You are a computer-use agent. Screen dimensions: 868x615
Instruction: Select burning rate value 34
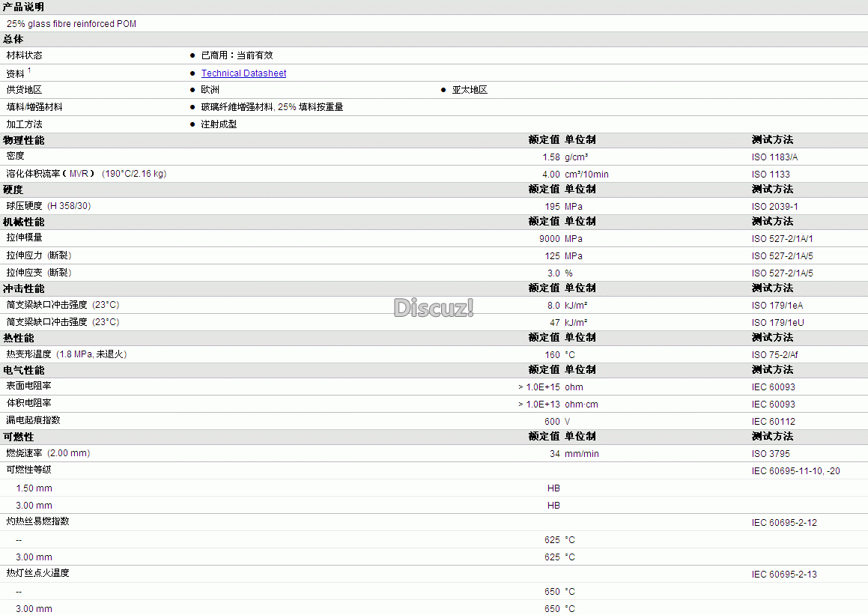tap(555, 453)
